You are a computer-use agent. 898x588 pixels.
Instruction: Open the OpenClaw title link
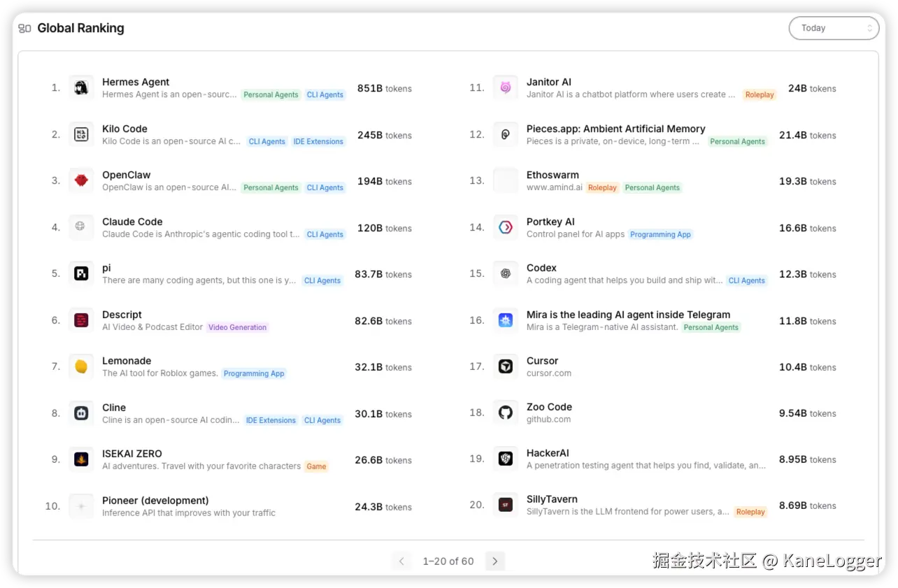click(127, 175)
